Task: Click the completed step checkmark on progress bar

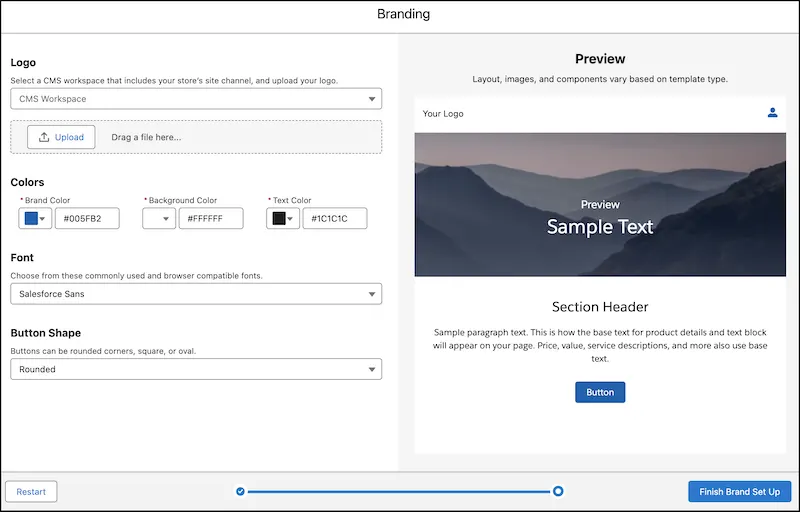Action: [x=240, y=492]
